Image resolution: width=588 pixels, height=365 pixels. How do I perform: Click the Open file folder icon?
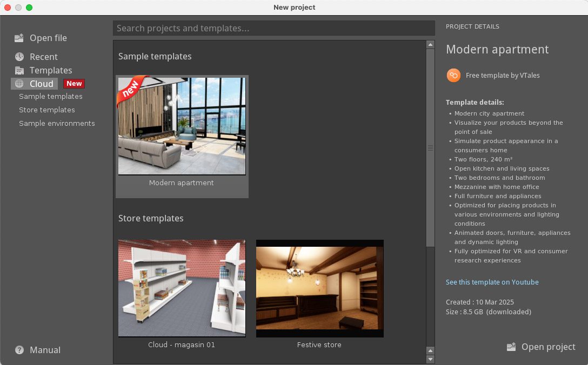[19, 38]
